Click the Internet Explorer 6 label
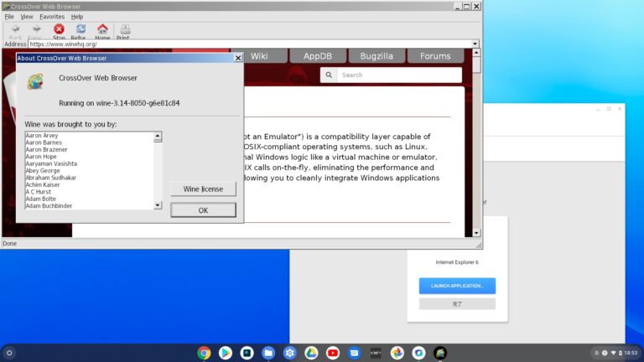 coord(457,262)
